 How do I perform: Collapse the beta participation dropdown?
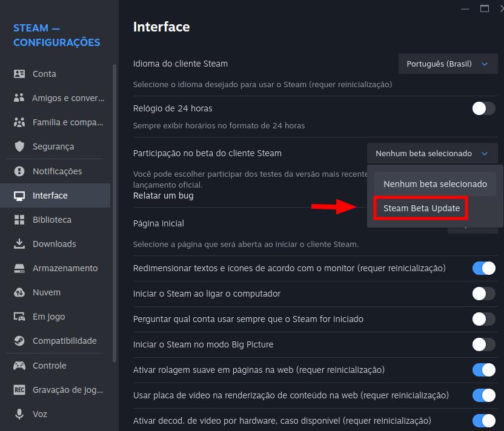point(433,153)
